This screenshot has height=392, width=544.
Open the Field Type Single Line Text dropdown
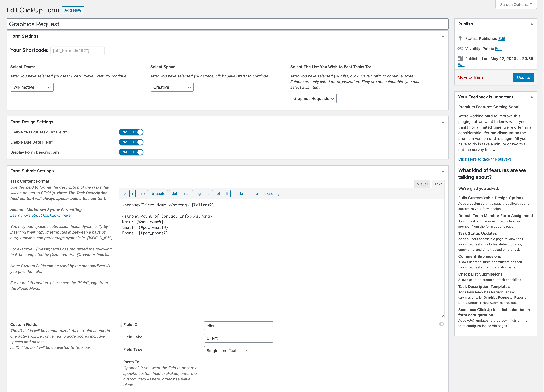click(227, 351)
